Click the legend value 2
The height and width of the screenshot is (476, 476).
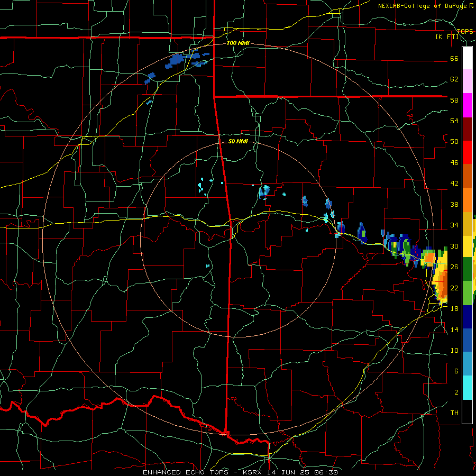tap(456, 392)
